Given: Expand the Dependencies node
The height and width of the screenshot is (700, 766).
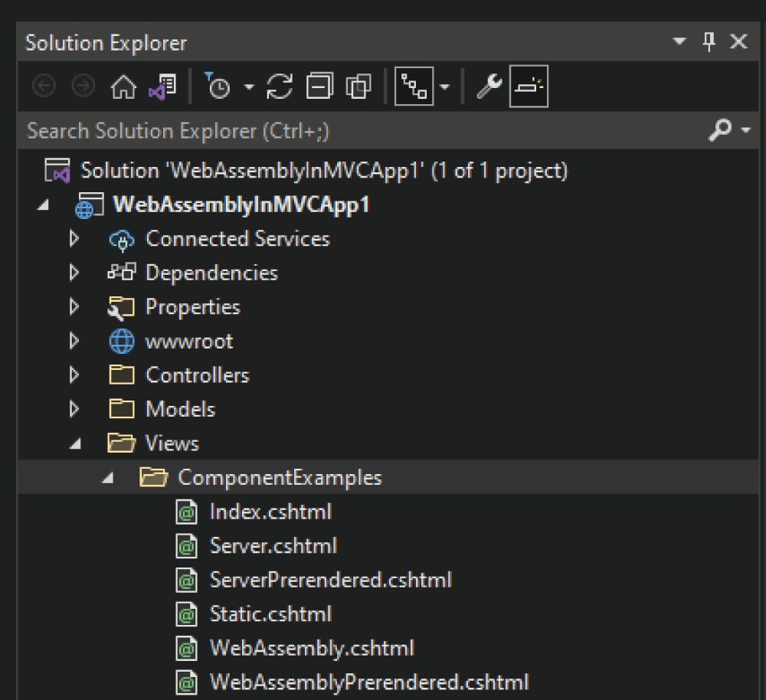Looking at the screenshot, I should click(74, 273).
